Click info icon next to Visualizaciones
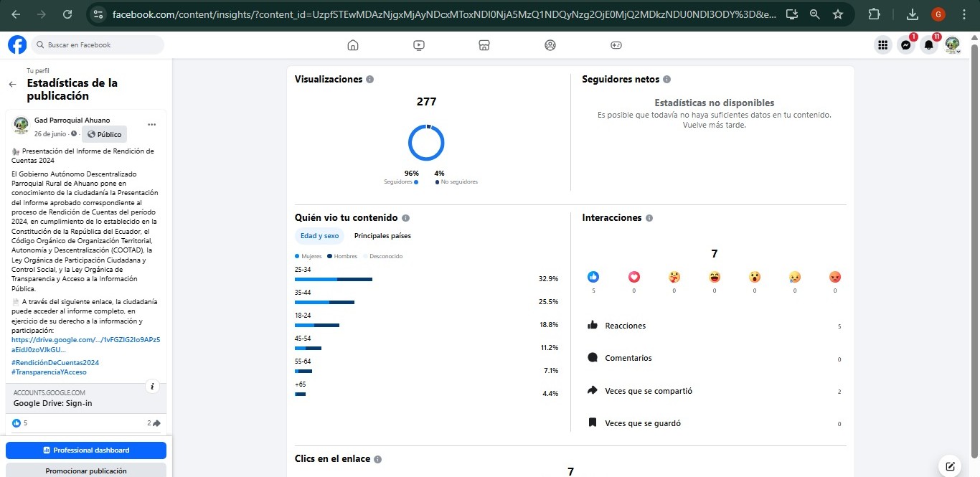This screenshot has width=980, height=477. point(369,80)
